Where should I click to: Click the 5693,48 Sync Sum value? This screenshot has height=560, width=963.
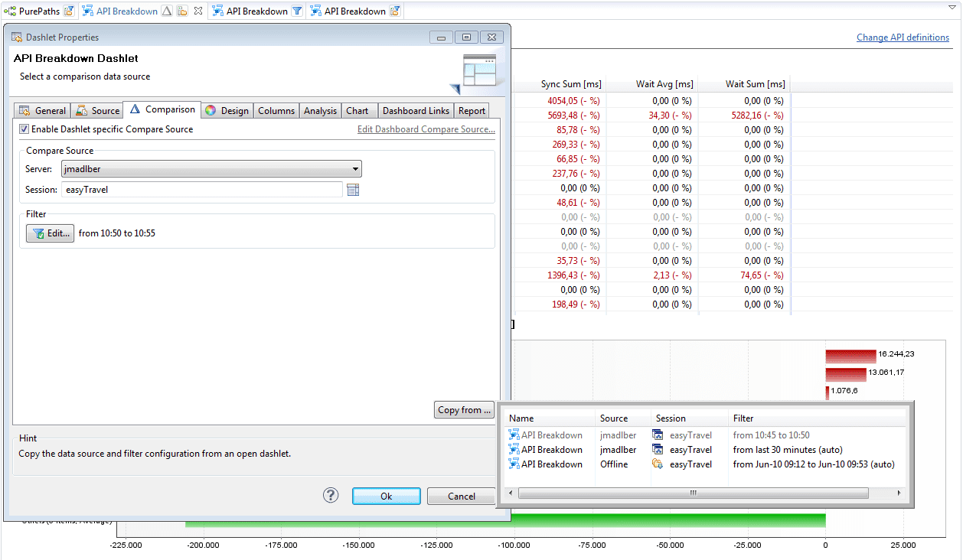(x=573, y=116)
